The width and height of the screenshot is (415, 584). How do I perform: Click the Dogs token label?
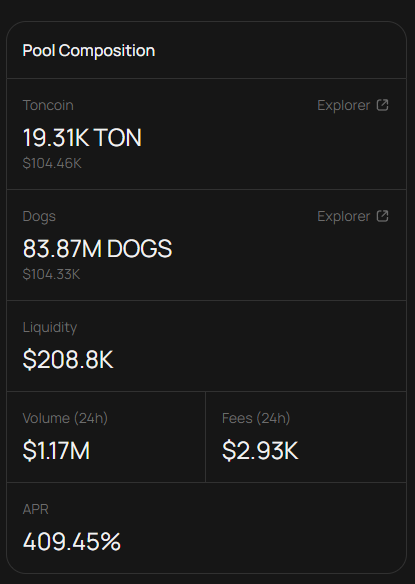click(x=39, y=217)
